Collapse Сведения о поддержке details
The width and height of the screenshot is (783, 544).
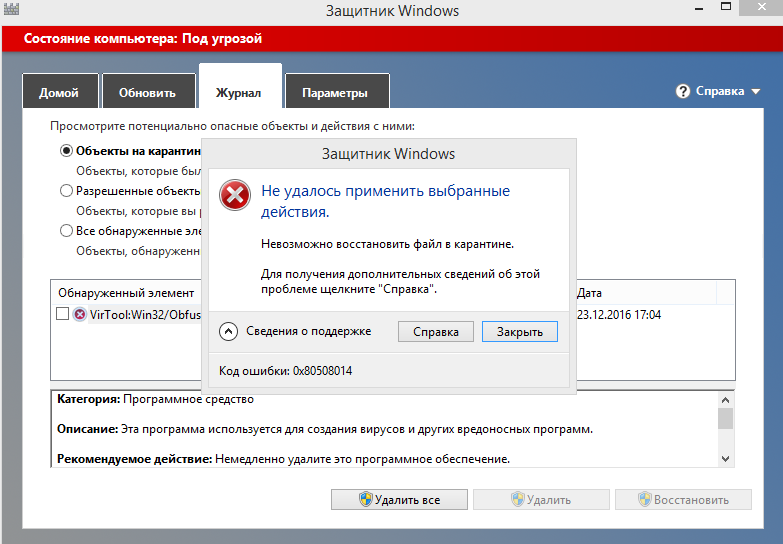click(x=228, y=331)
